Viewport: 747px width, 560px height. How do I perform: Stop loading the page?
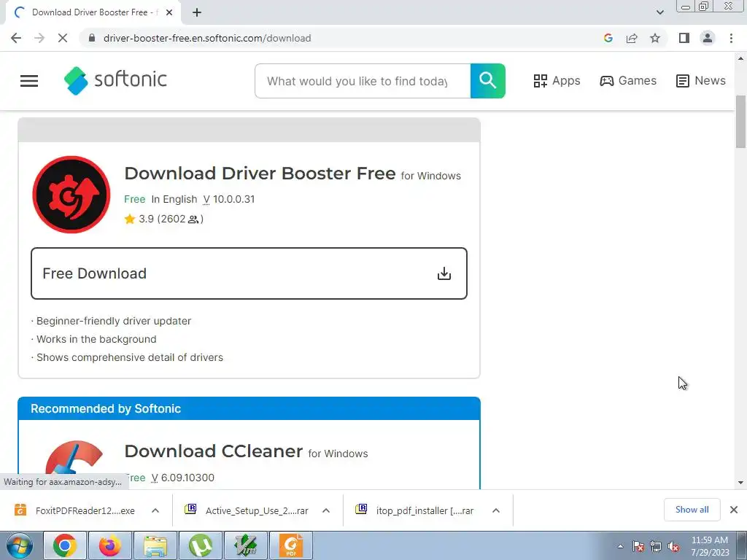[x=63, y=38]
